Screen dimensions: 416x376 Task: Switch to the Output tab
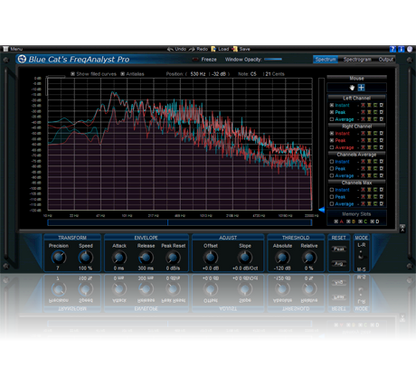click(386, 59)
